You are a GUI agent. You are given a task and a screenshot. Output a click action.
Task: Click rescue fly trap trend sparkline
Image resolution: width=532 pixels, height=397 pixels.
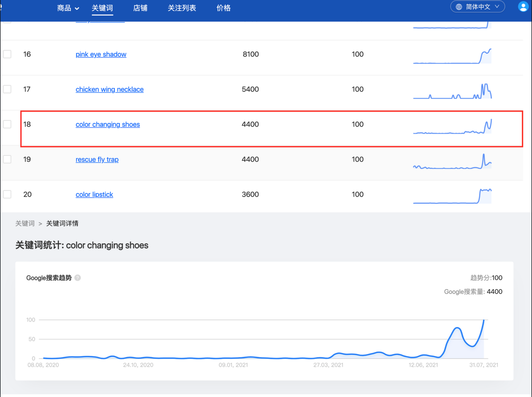(x=452, y=161)
